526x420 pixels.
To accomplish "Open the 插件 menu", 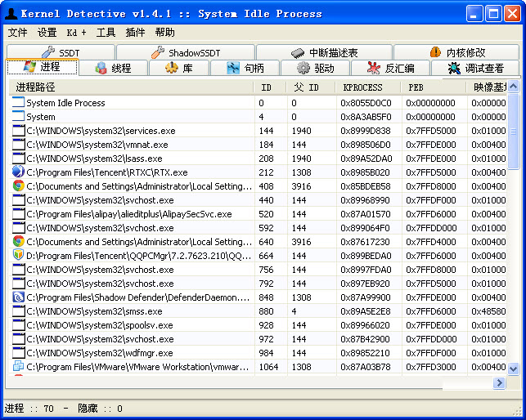I will pyautogui.click(x=135, y=33).
